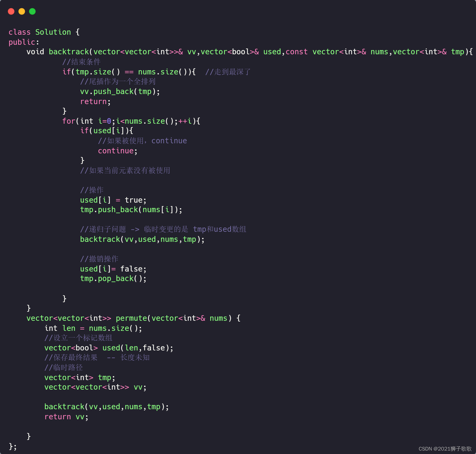Click 'if(tmp.size() == nums.size()){' condition
The image size is (476, 454).
[129, 72]
